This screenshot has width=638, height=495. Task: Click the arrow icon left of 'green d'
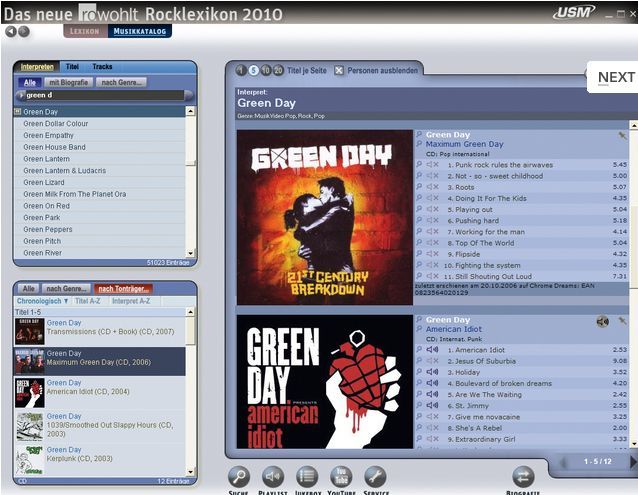pos(20,95)
